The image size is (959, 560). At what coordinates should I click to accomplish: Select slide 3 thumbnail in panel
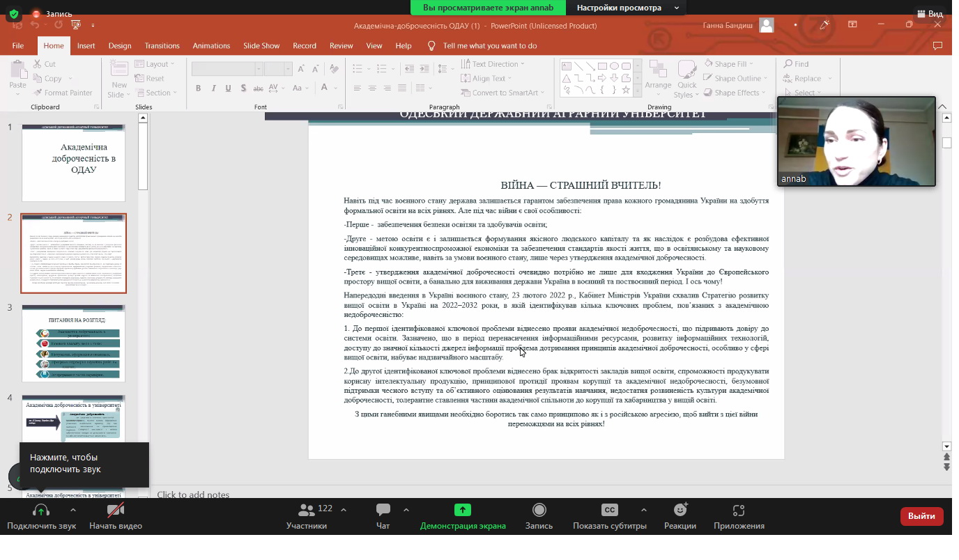(x=73, y=343)
